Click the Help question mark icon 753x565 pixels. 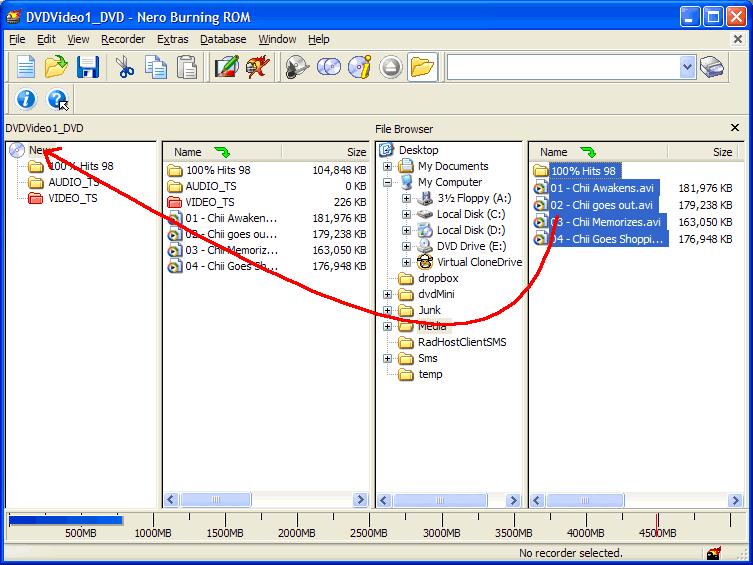pos(57,99)
